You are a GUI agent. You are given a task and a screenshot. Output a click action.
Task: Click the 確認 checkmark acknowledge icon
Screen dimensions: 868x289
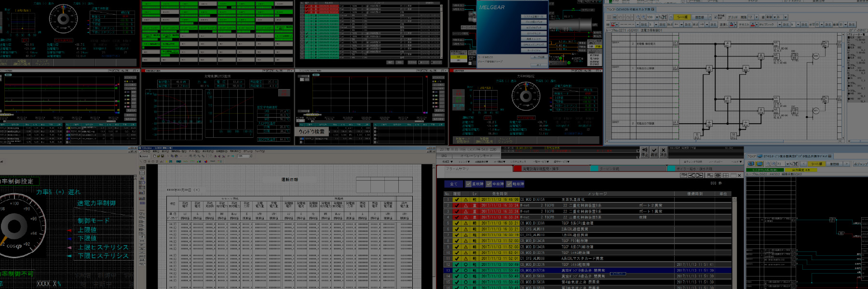point(654,152)
